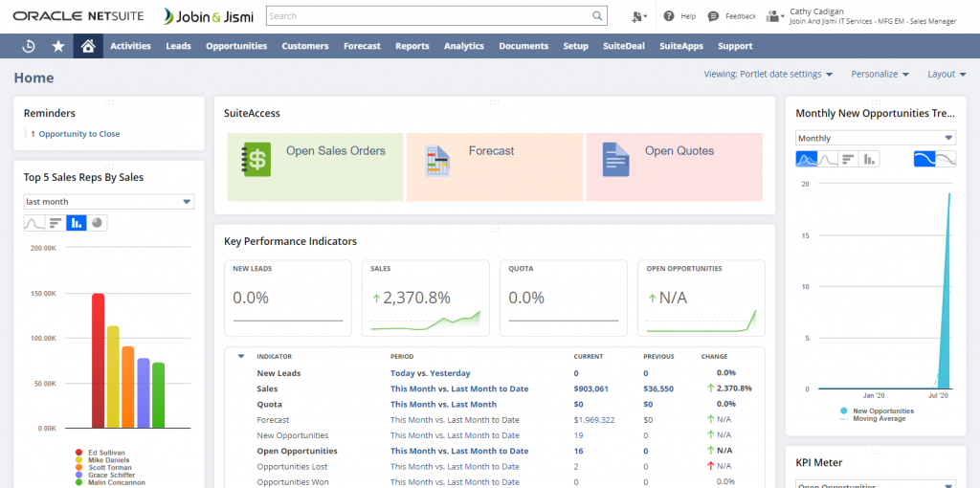Click the Open Sales Orders dollar notebook icon
The width and height of the screenshot is (980, 488).
pos(256,160)
